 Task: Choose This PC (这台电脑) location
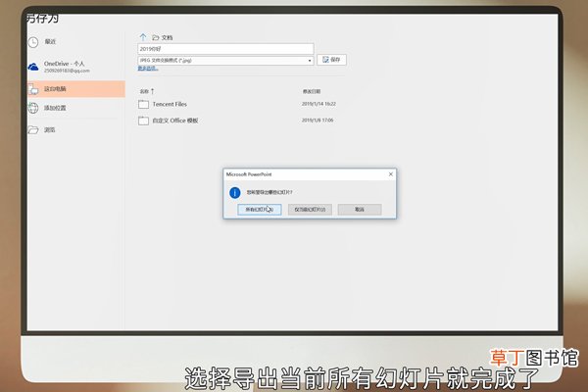point(76,89)
